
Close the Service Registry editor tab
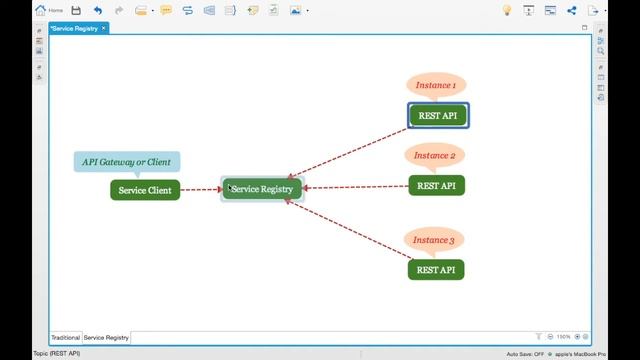pos(104,28)
